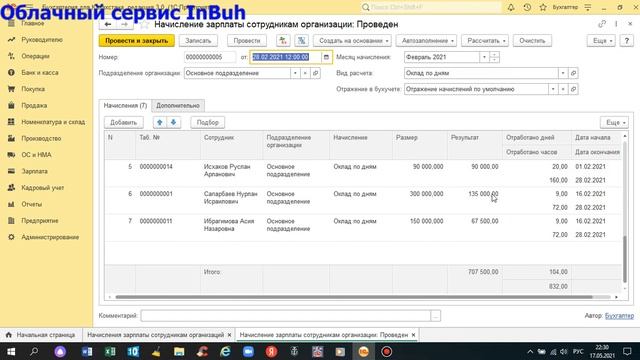Click the Производство factory icon
The image size is (640, 360).
[11, 138]
